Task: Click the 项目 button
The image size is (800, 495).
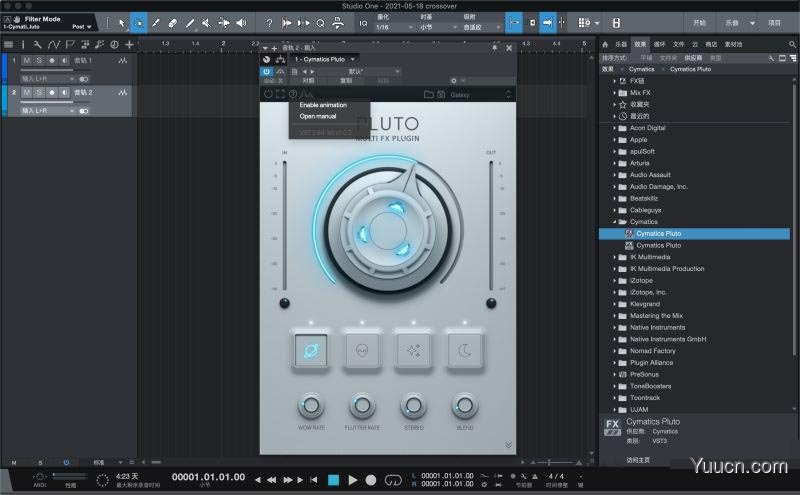Action: click(774, 23)
